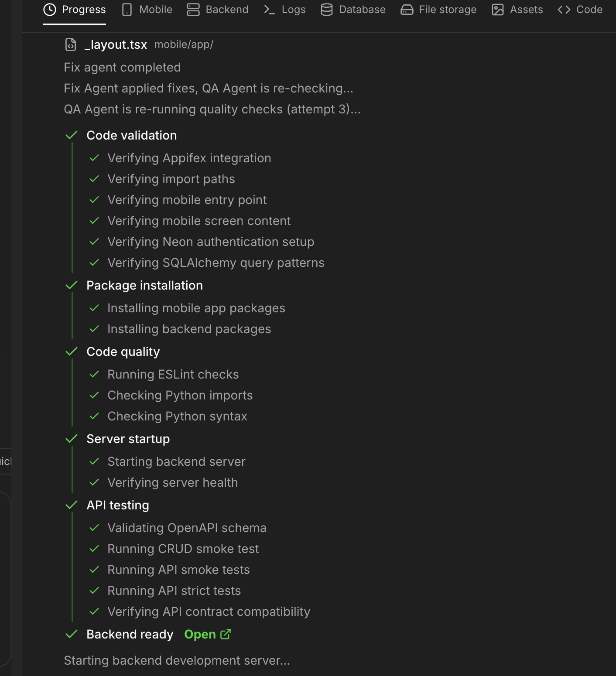Click the external link icon next to Open
616x676 pixels.
(x=226, y=634)
